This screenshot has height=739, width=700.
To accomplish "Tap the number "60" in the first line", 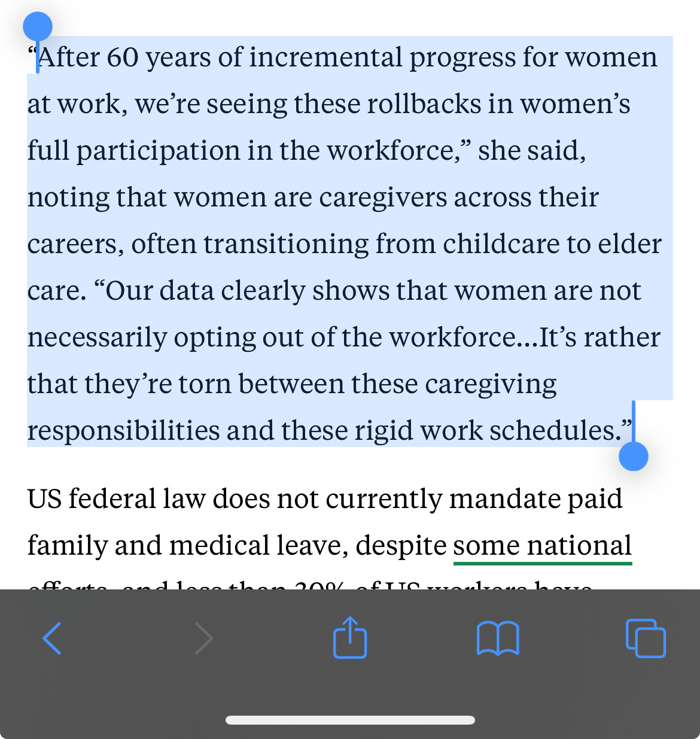I will coord(122,57).
